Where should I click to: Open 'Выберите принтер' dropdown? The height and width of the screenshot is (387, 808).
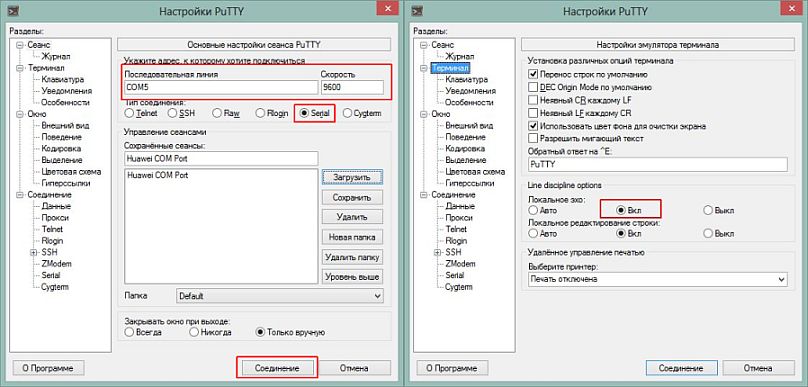(658, 279)
